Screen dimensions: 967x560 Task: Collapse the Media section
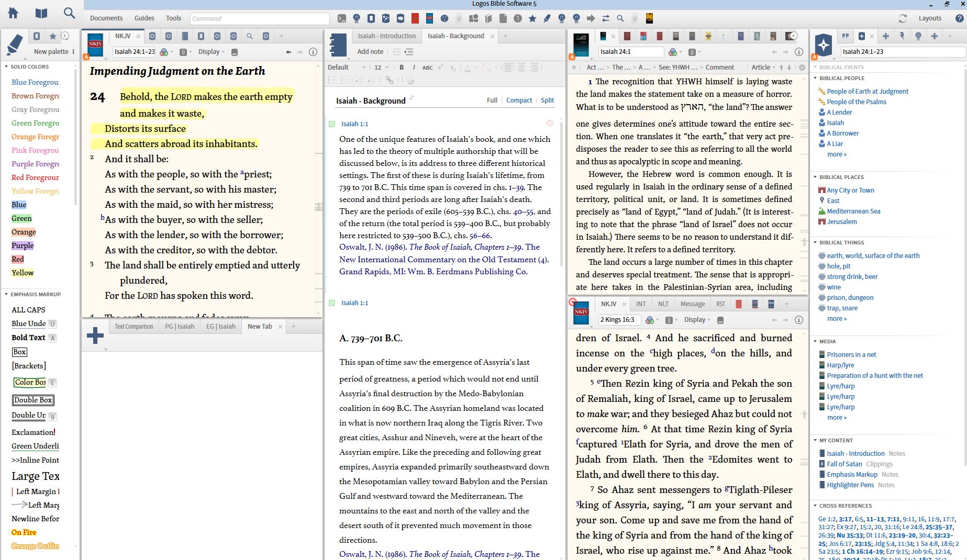(x=815, y=342)
